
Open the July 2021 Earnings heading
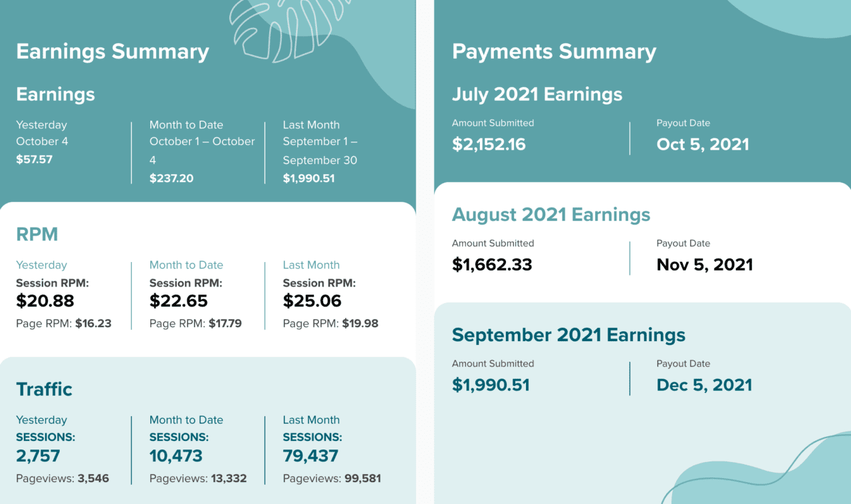coord(537,94)
